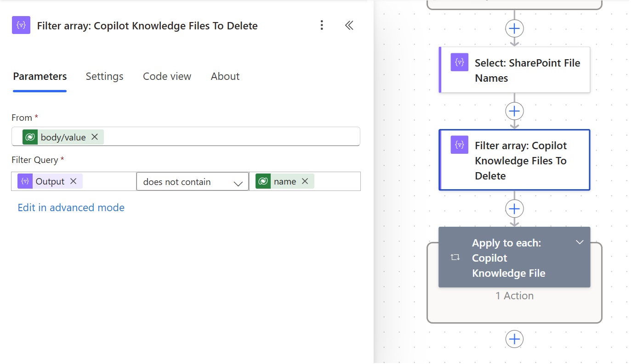The image size is (631, 364).
Task: Click the Filter array node icon on the canvas
Action: coord(459,145)
